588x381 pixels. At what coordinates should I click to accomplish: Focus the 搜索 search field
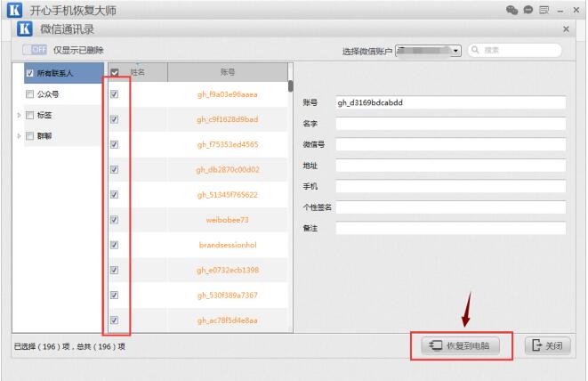tap(515, 50)
